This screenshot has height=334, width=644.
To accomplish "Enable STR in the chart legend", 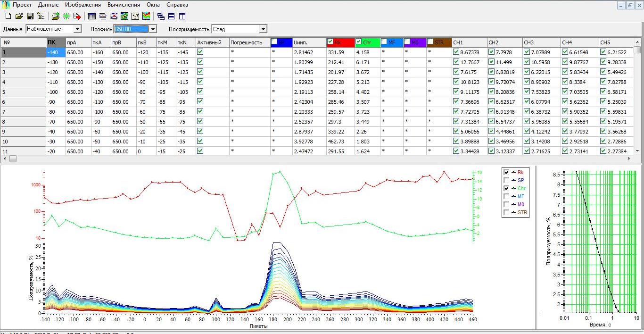I will click(506, 212).
